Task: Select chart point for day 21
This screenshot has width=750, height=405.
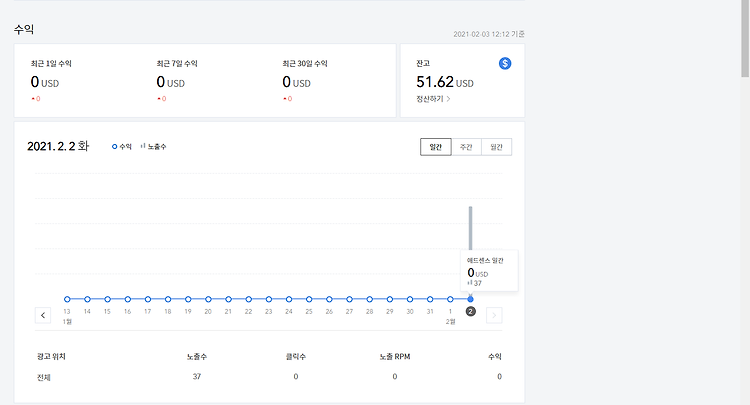Action: point(228,299)
